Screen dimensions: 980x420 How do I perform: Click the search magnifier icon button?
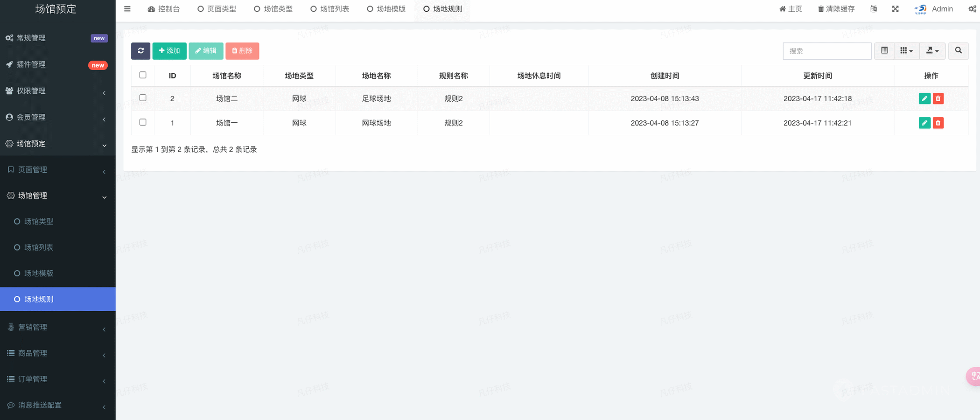coord(958,51)
